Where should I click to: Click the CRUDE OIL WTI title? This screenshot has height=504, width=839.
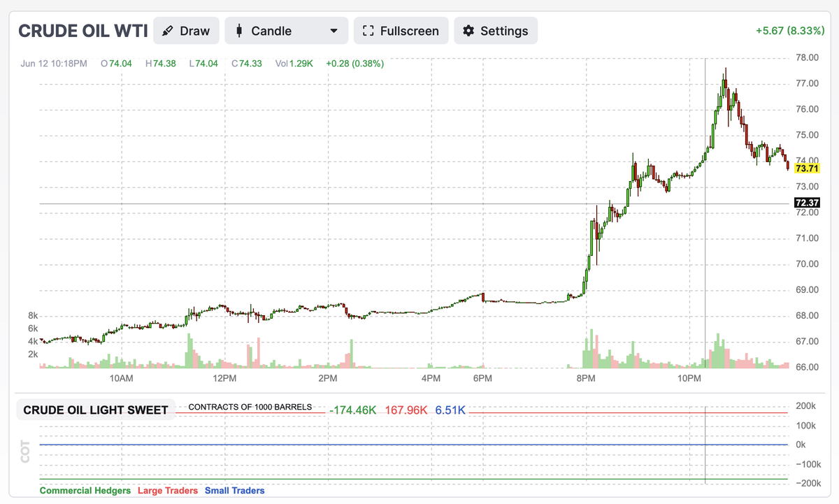coord(83,31)
